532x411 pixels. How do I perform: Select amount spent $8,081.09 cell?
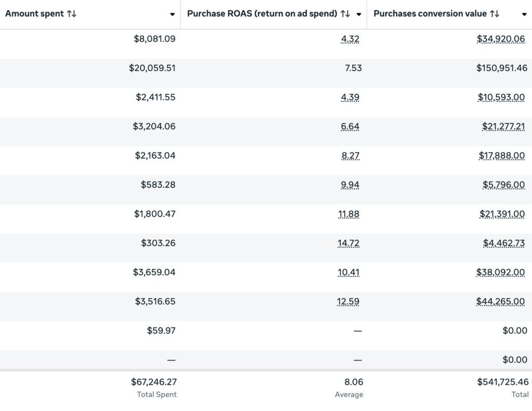coord(155,38)
